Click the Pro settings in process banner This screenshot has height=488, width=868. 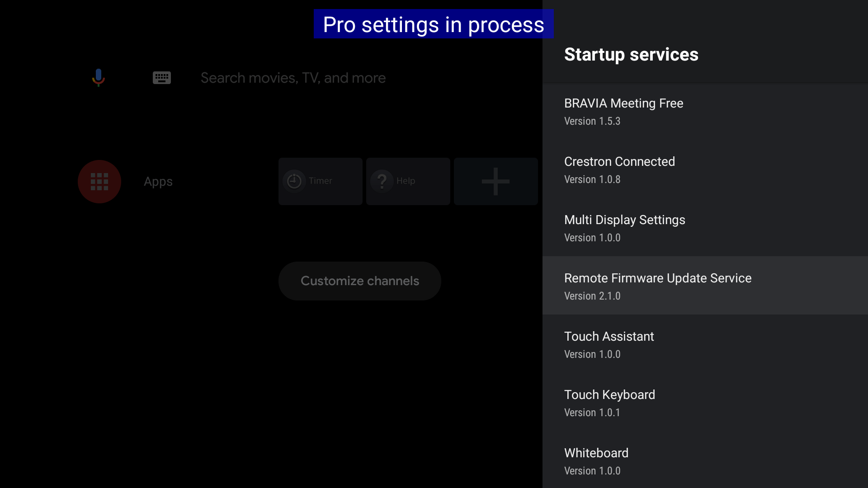433,24
